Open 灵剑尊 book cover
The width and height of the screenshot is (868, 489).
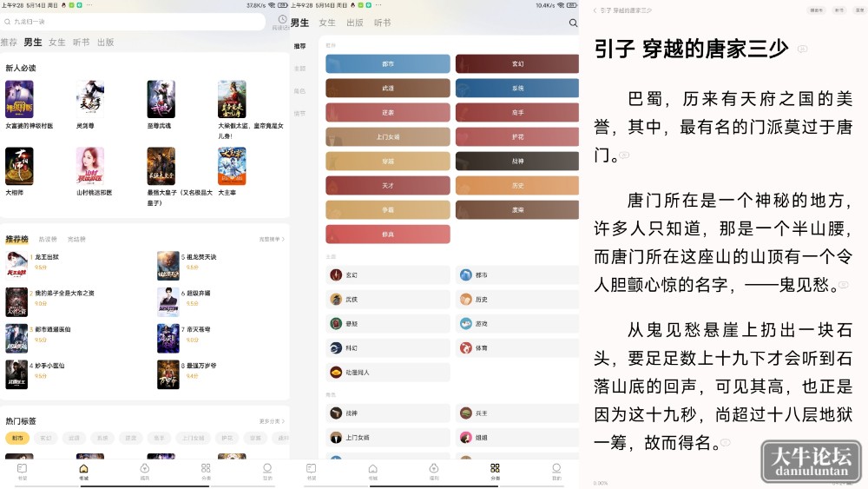[x=90, y=99]
